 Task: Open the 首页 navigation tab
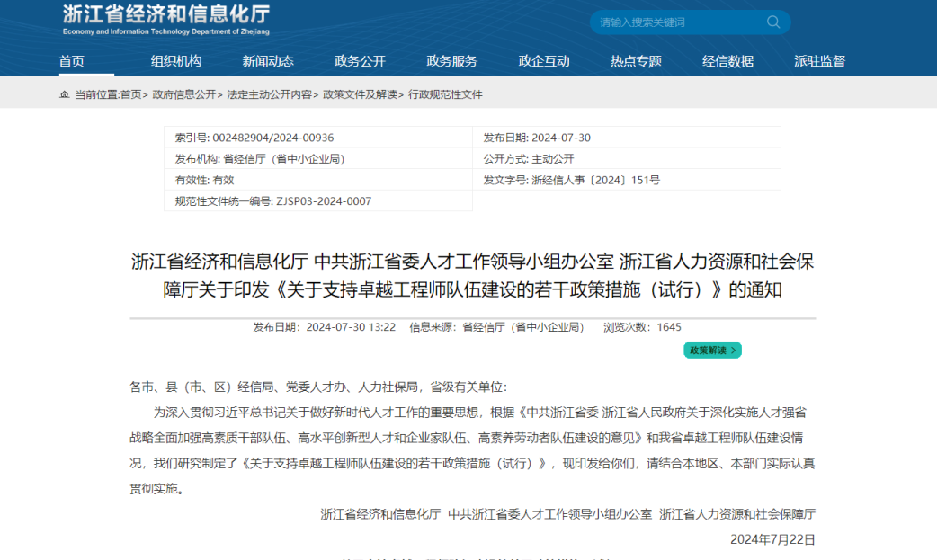tap(72, 61)
